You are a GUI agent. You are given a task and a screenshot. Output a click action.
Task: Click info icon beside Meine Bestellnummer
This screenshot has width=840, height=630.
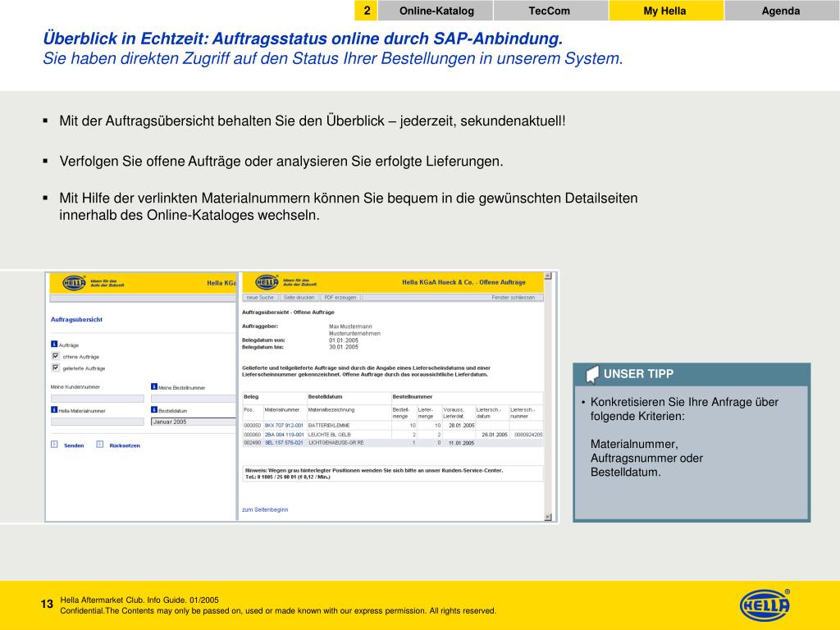click(x=153, y=386)
